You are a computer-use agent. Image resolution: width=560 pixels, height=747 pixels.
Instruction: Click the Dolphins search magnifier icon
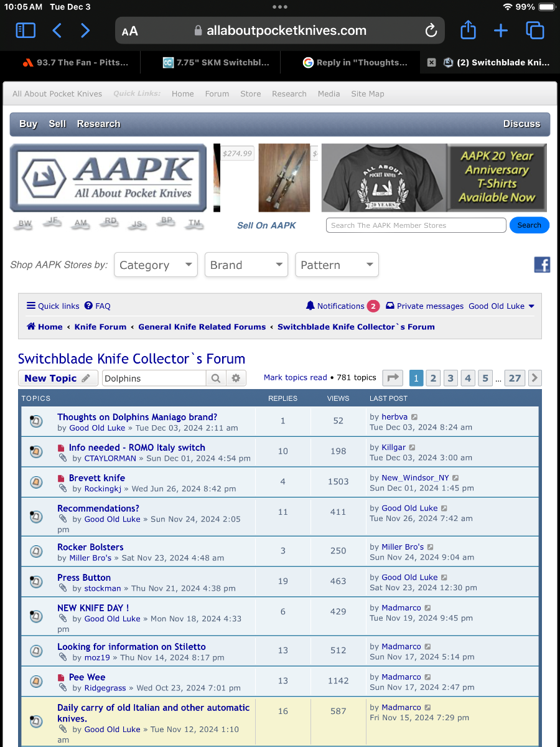click(215, 378)
